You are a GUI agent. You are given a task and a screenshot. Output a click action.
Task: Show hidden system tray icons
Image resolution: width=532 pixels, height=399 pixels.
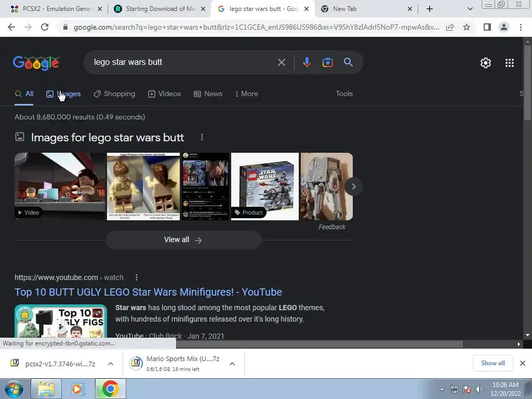click(442, 389)
